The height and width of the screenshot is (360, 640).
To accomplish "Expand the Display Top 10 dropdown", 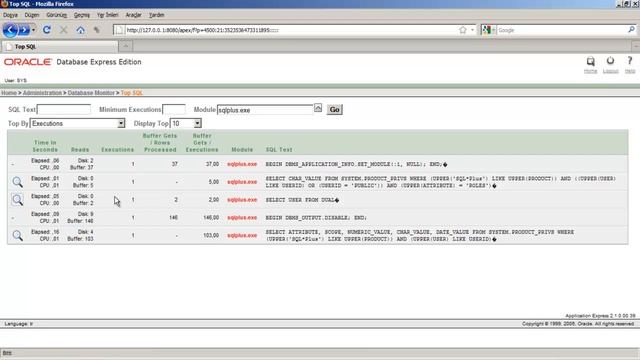I will 197,123.
